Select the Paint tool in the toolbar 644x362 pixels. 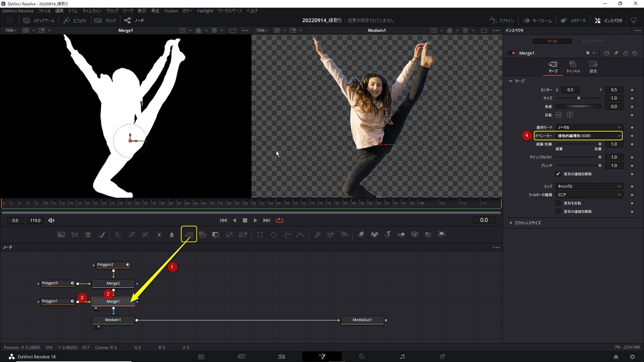coord(101,234)
